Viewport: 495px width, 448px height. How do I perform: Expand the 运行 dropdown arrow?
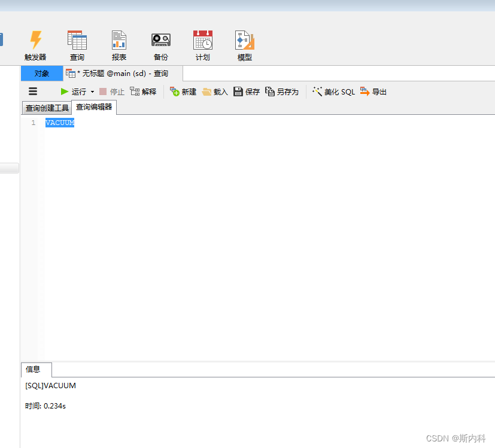(93, 92)
